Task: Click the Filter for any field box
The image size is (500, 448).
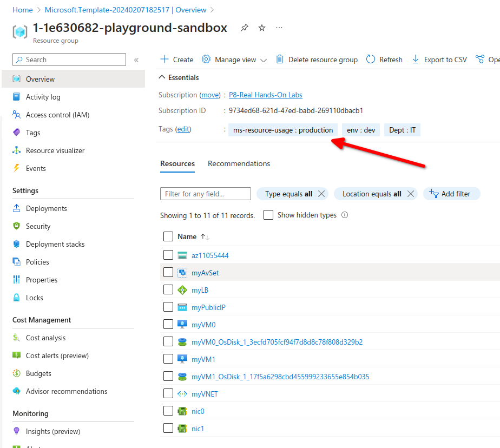Action: (x=206, y=194)
